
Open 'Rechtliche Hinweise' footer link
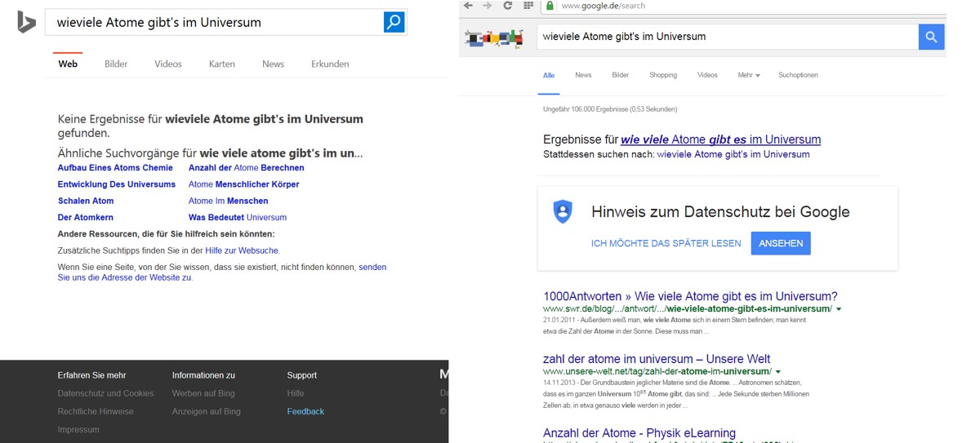(96, 411)
